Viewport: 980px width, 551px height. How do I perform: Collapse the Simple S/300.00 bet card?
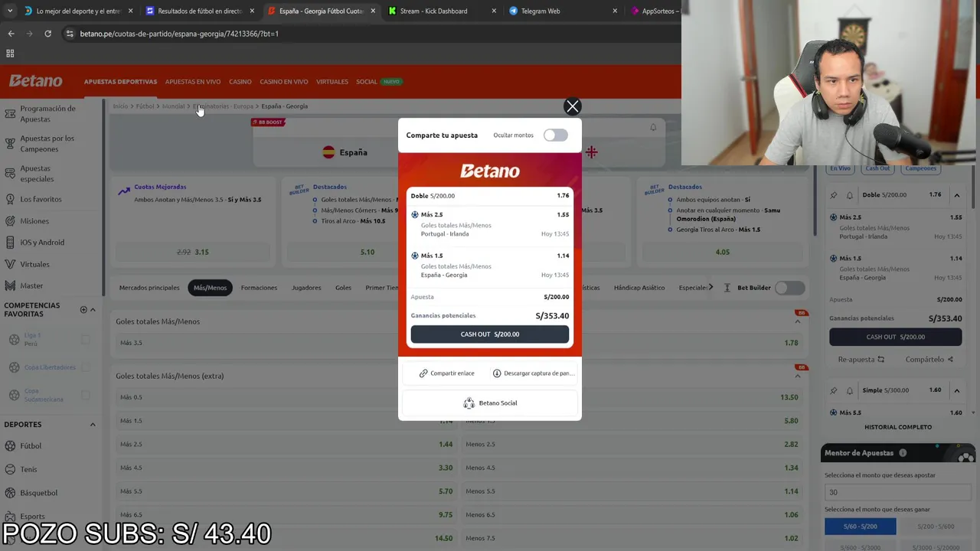click(956, 391)
